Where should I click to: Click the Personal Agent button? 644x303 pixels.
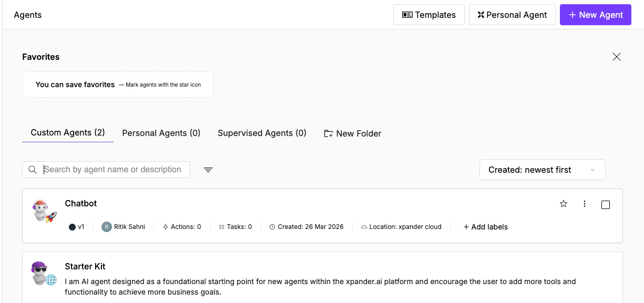pyautogui.click(x=512, y=15)
